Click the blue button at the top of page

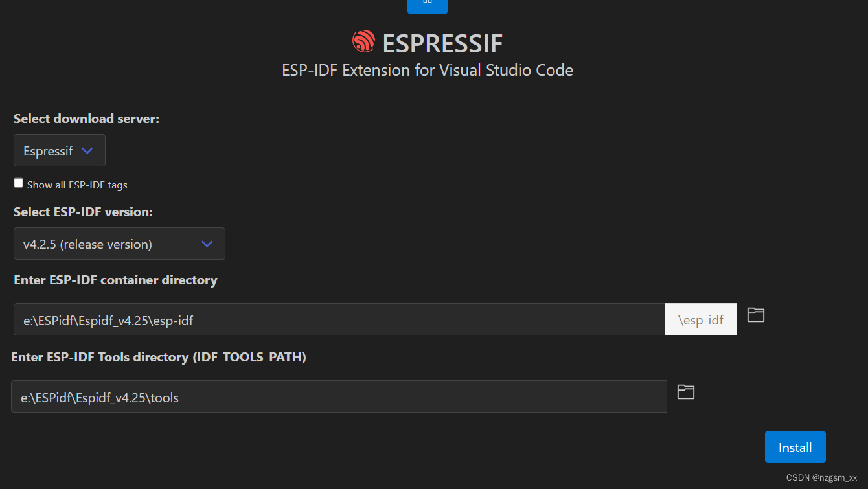click(427, 6)
